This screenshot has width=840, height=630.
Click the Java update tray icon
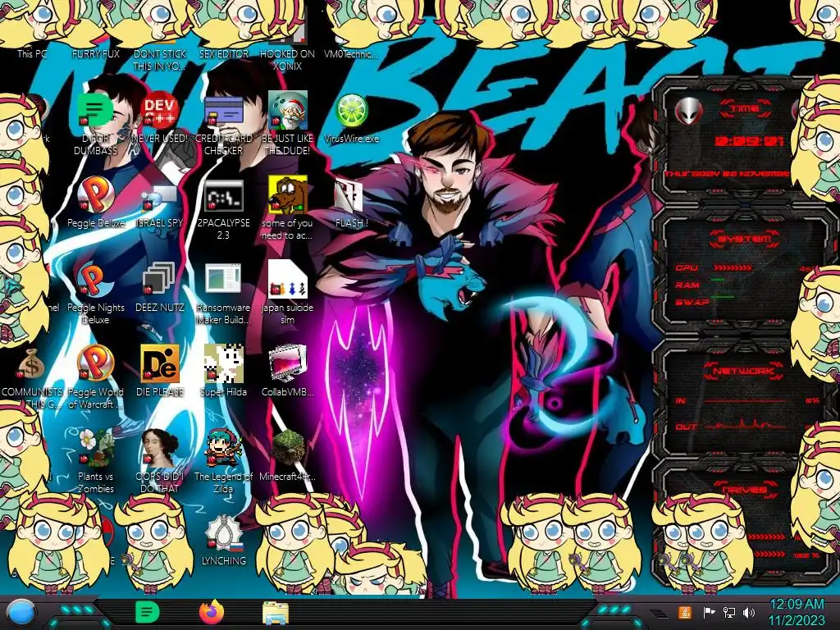[x=684, y=612]
